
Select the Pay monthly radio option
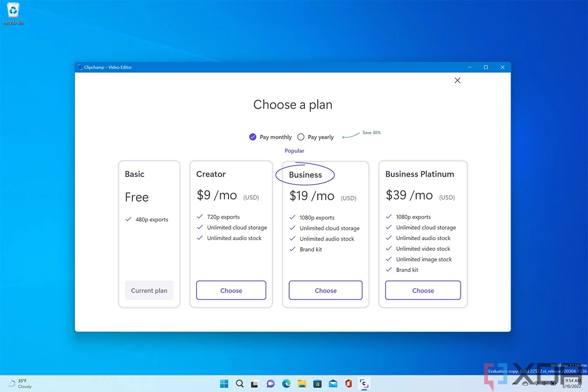[x=253, y=137]
